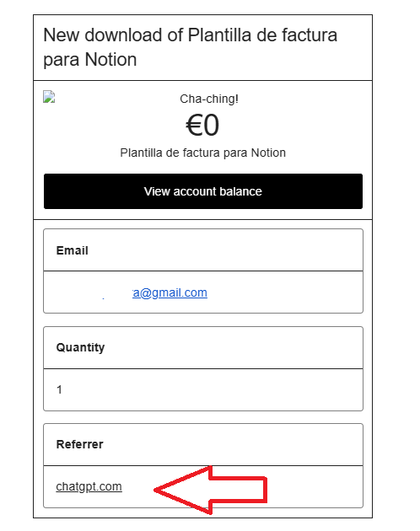
Task: Click empty space in the Email value cell
Action: click(285, 292)
